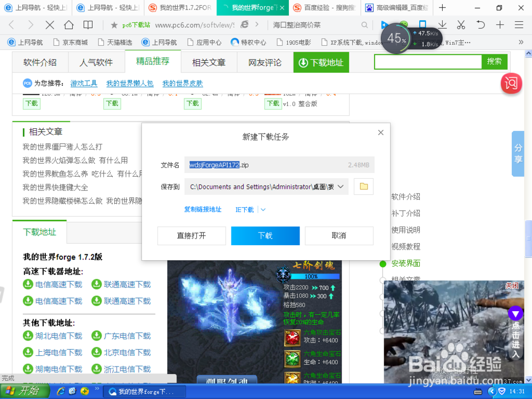Open article 我的世界快捷键大全
The width and height of the screenshot is (532, 399).
tap(55, 187)
